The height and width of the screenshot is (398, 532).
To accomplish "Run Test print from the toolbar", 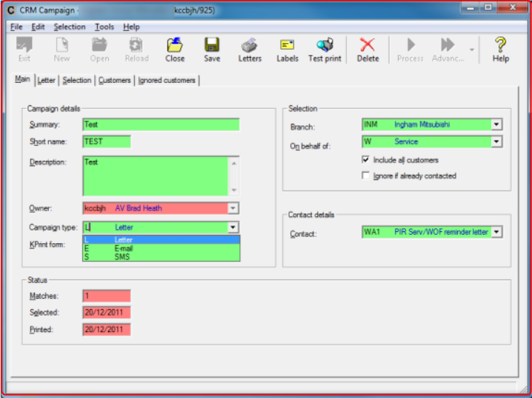I will point(325,46).
